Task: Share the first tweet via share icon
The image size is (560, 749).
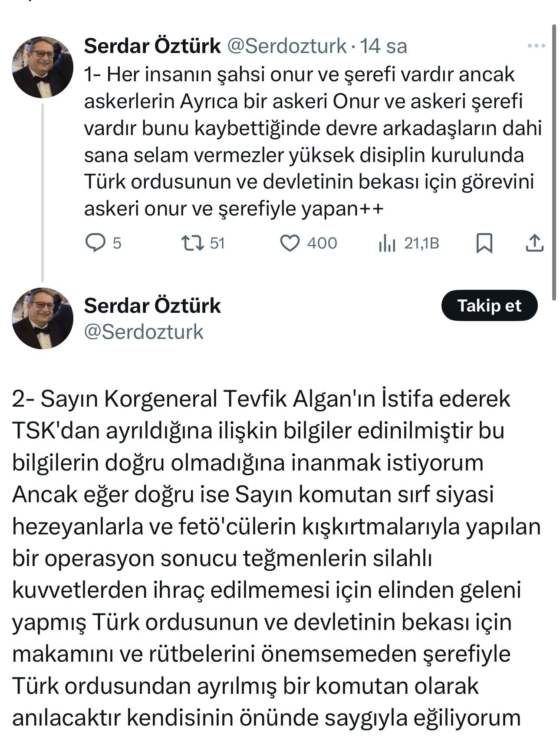Action: click(534, 243)
